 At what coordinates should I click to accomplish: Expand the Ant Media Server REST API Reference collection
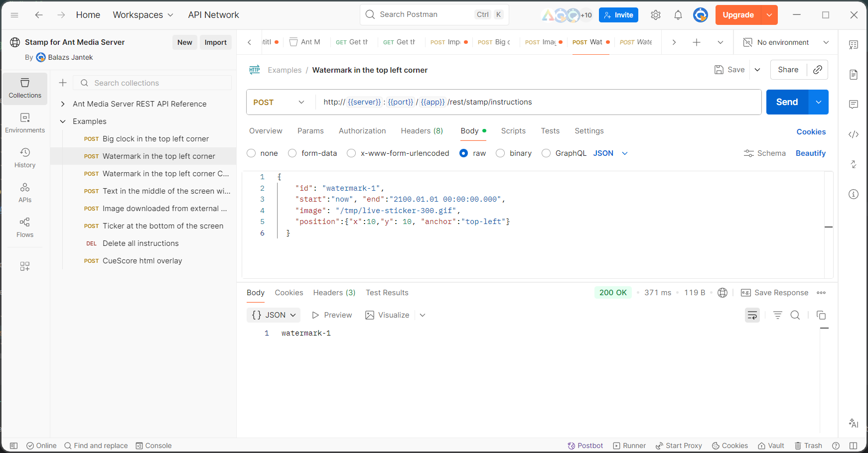63,104
